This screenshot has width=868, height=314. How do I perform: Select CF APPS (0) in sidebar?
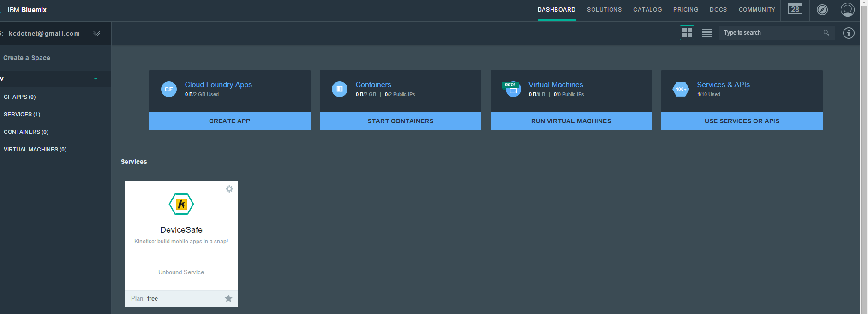tap(20, 97)
